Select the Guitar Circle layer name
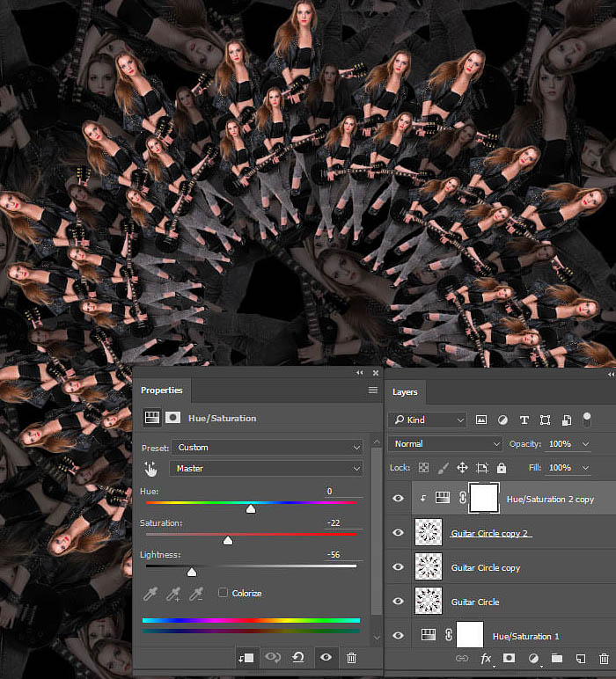The height and width of the screenshot is (679, 616). [475, 602]
